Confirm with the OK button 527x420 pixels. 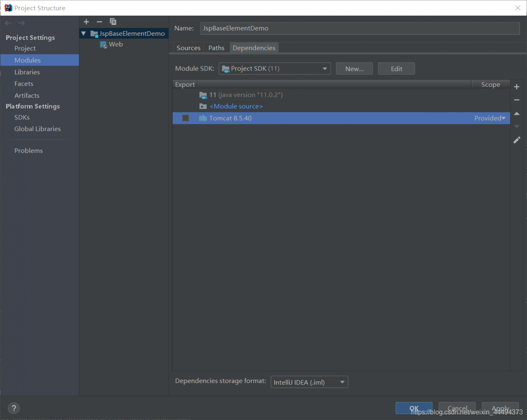[x=414, y=408]
